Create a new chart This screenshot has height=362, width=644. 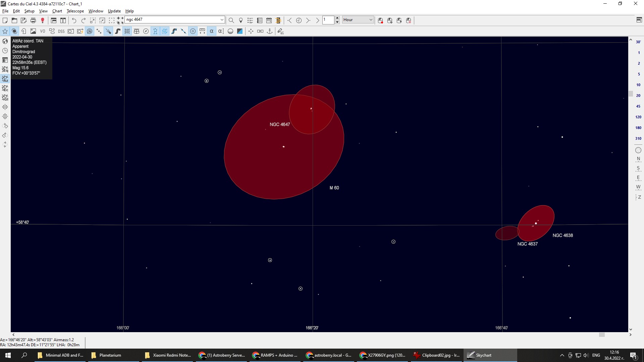(x=5, y=20)
